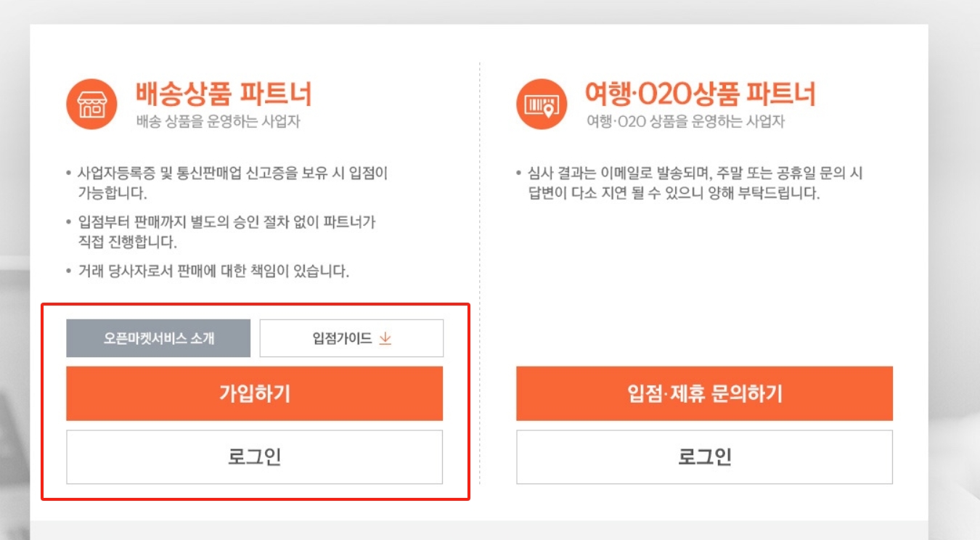This screenshot has height=540, width=980.
Task: Click the line 직접 진행합니다
Action: pyautogui.click(x=127, y=242)
